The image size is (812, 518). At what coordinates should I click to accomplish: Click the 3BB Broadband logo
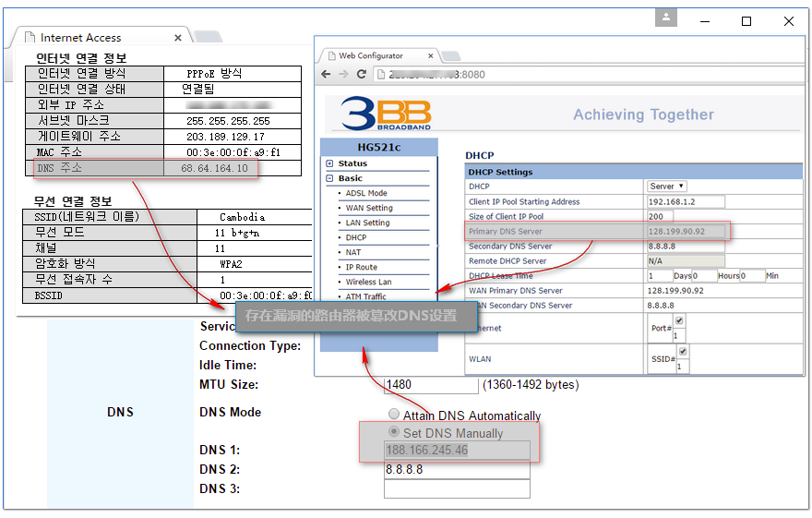point(387,113)
